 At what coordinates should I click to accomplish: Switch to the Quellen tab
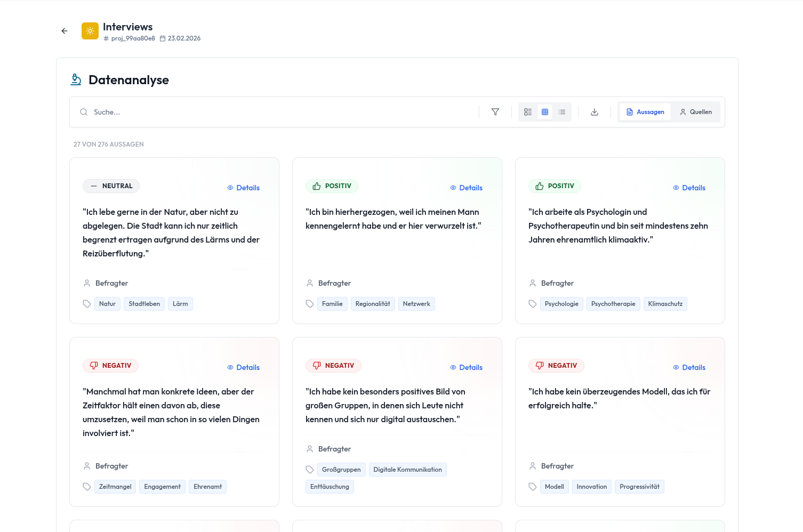tap(696, 112)
